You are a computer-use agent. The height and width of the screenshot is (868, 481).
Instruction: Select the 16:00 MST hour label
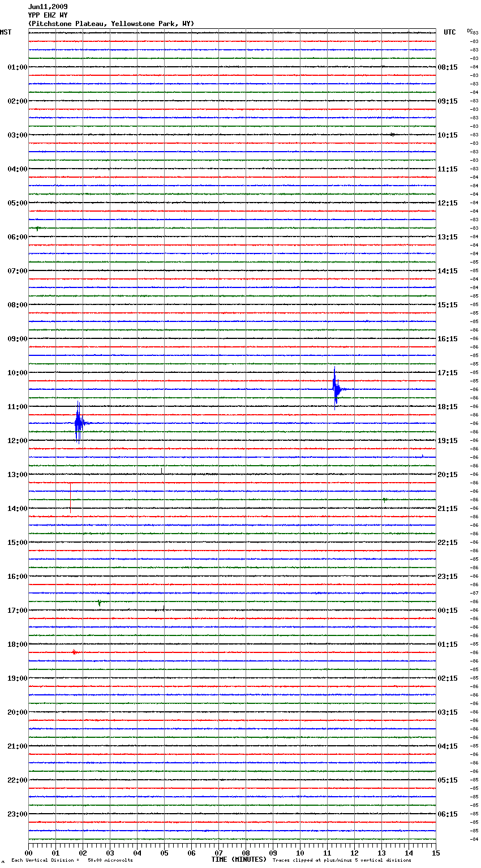[x=18, y=577]
